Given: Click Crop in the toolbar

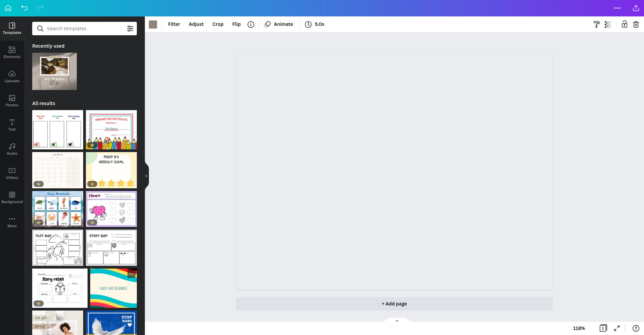Looking at the screenshot, I should [218, 24].
